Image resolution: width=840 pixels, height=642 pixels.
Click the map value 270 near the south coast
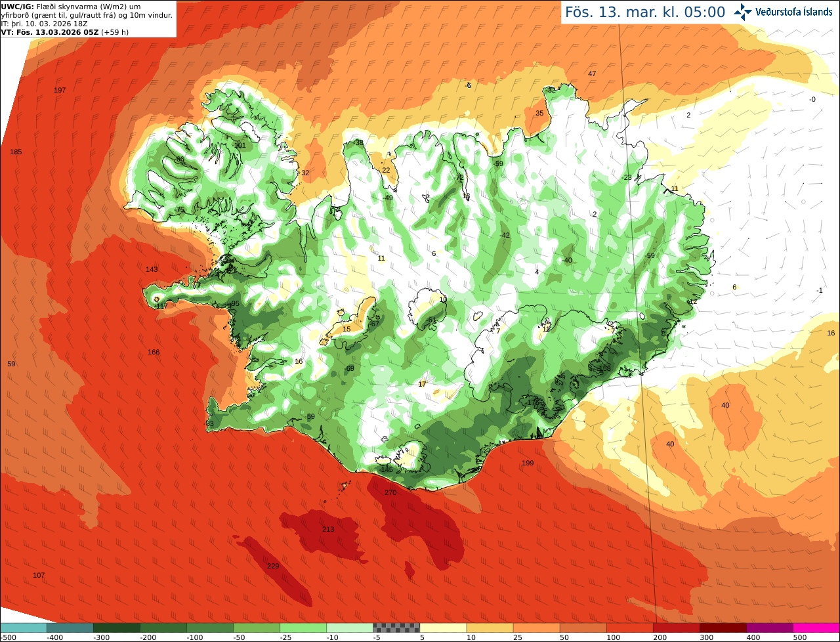click(x=390, y=492)
